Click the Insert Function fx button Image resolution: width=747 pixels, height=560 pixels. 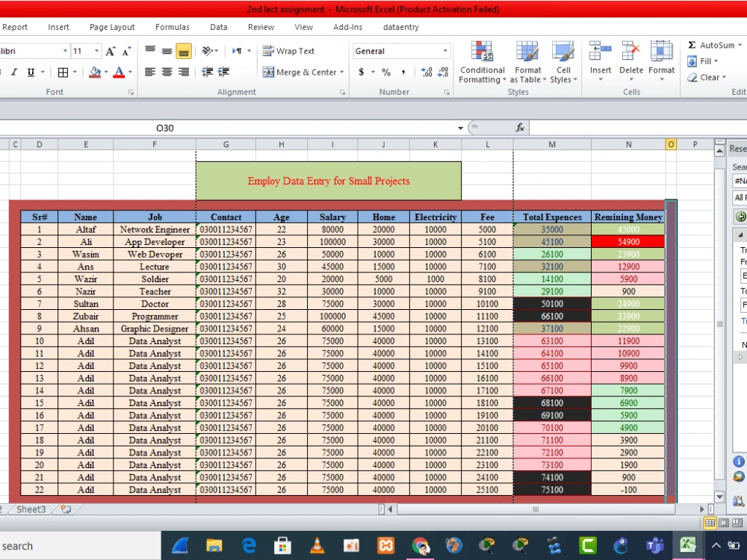(x=520, y=128)
